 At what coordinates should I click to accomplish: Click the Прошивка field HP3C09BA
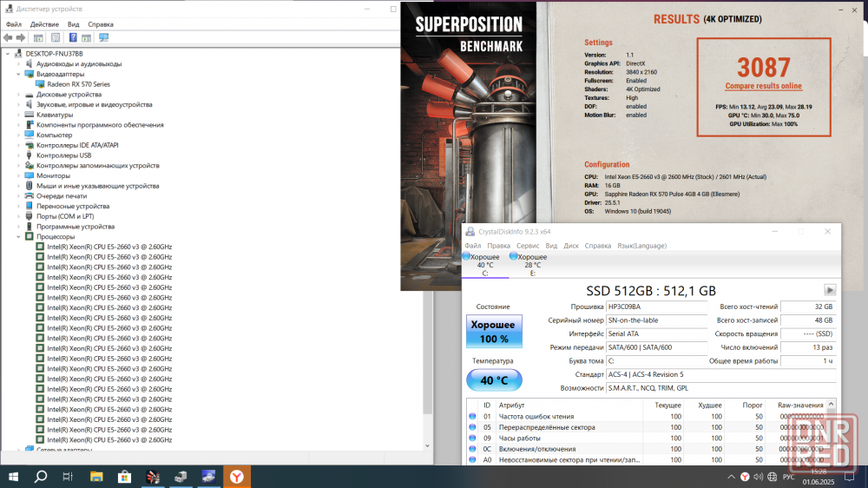click(656, 307)
